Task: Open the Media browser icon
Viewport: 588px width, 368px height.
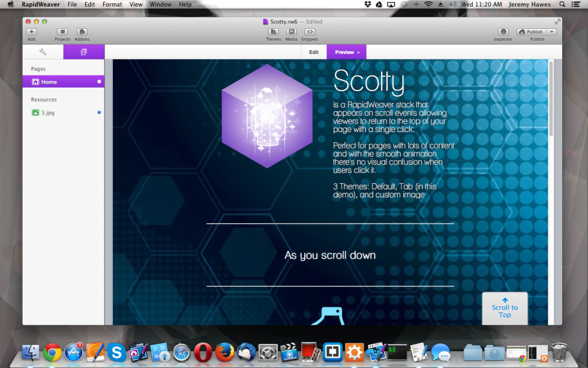Action: coord(292,32)
